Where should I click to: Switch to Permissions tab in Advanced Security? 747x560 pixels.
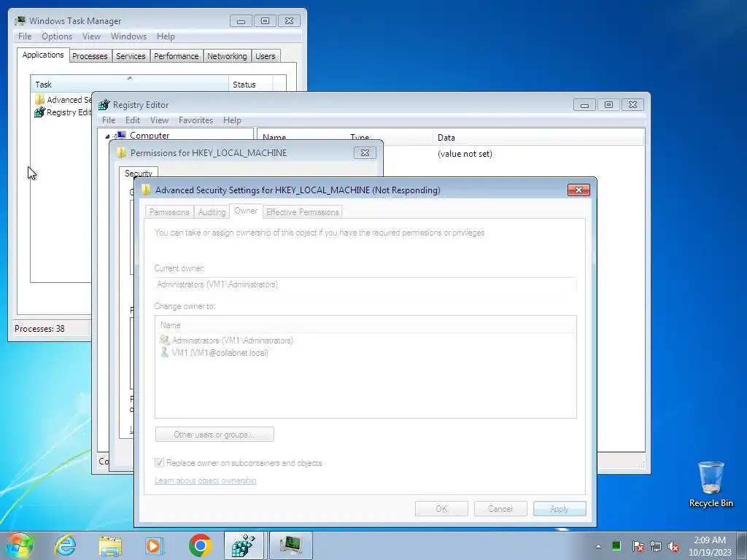click(x=169, y=212)
